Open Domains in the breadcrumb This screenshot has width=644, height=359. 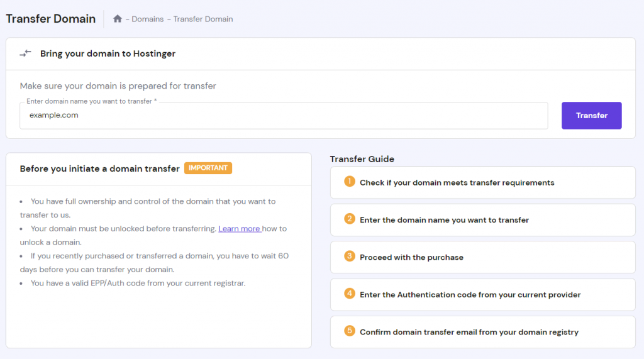[148, 19]
